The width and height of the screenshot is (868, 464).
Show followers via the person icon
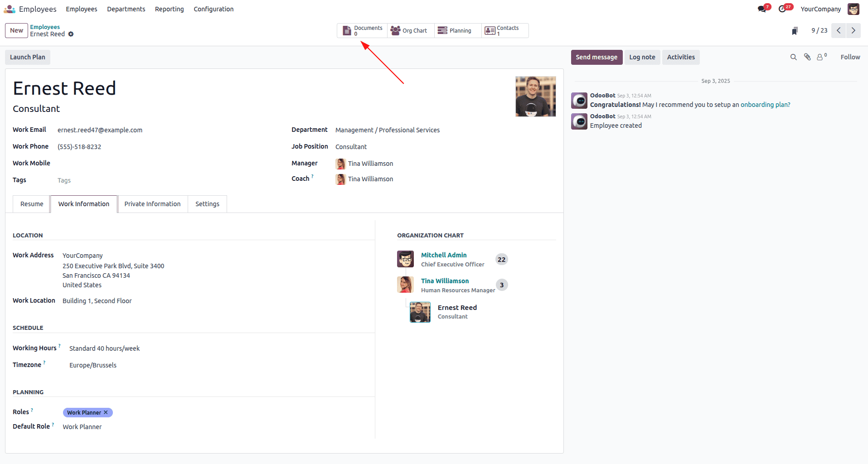point(821,57)
